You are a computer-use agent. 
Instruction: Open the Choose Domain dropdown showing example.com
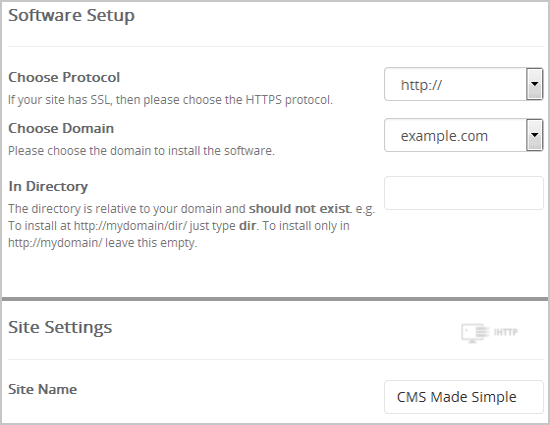point(463,135)
